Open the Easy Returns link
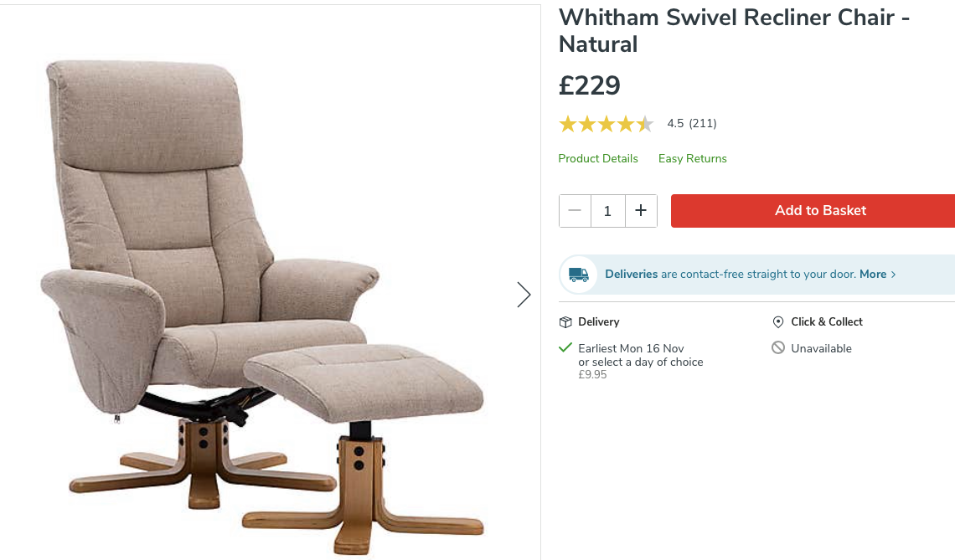This screenshot has height=560, width=955. (693, 158)
